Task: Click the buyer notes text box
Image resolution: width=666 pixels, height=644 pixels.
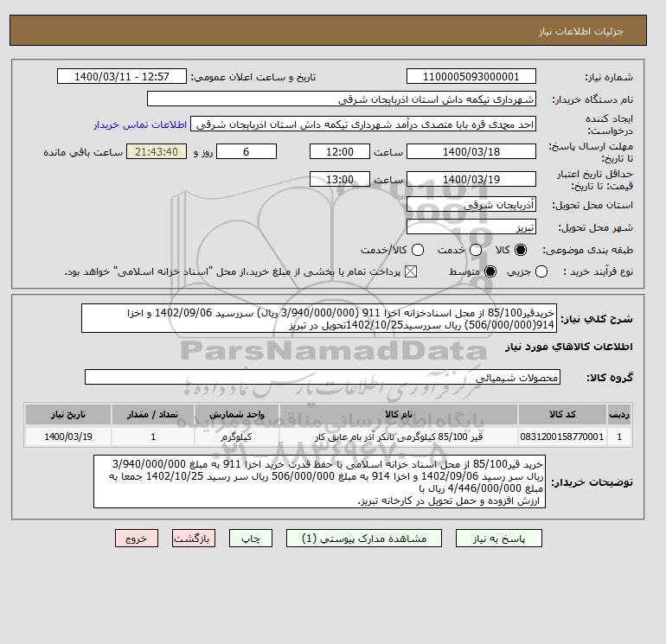Action: (x=319, y=481)
